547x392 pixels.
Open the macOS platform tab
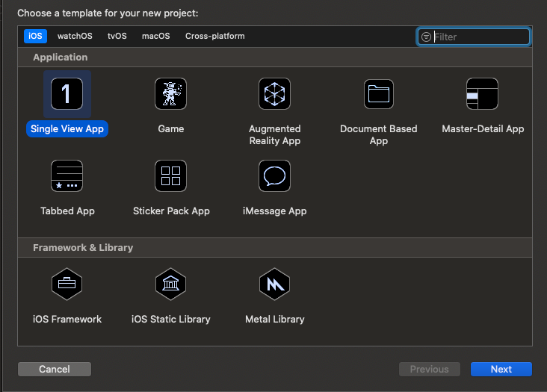pyautogui.click(x=156, y=36)
